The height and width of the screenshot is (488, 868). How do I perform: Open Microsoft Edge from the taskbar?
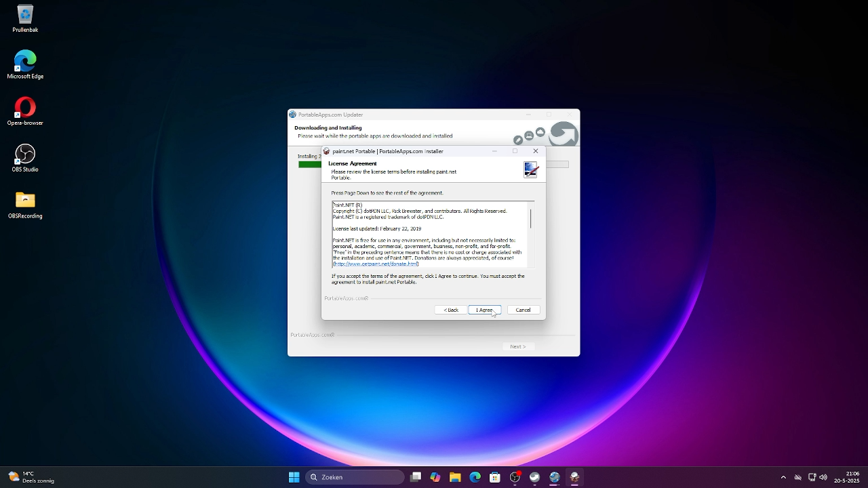[475, 477]
